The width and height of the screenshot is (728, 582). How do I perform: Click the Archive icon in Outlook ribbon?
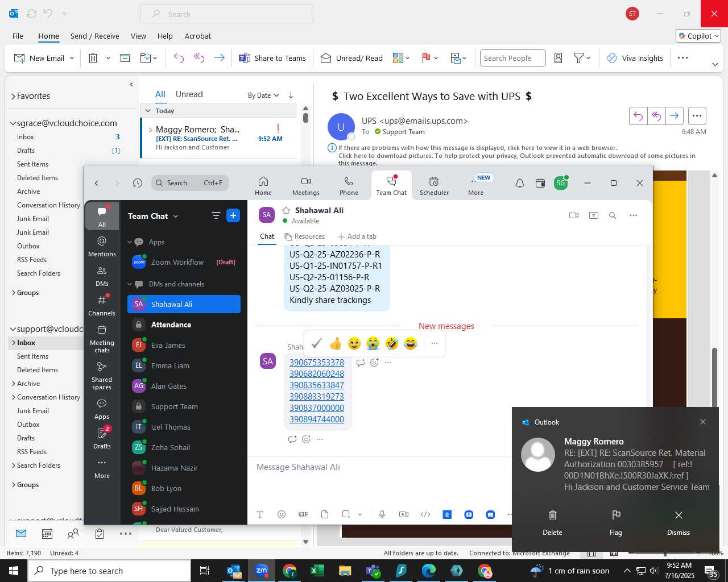(125, 58)
